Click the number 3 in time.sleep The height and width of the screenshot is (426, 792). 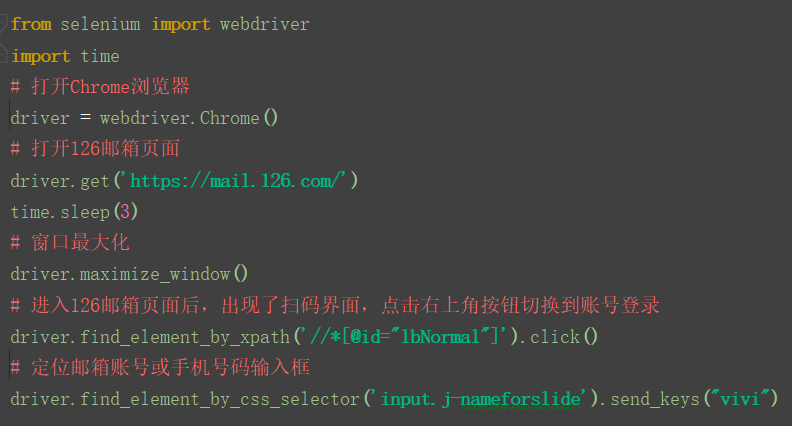tap(122, 211)
